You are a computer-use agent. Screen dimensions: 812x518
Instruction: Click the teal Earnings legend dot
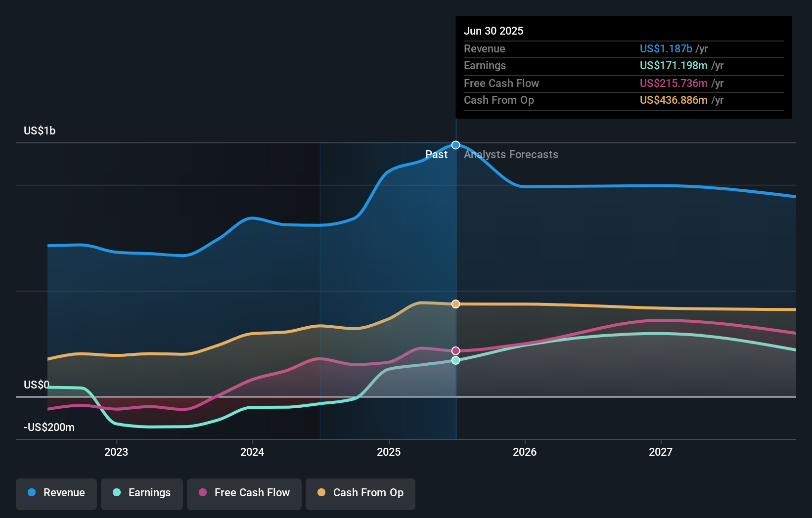[x=116, y=493]
